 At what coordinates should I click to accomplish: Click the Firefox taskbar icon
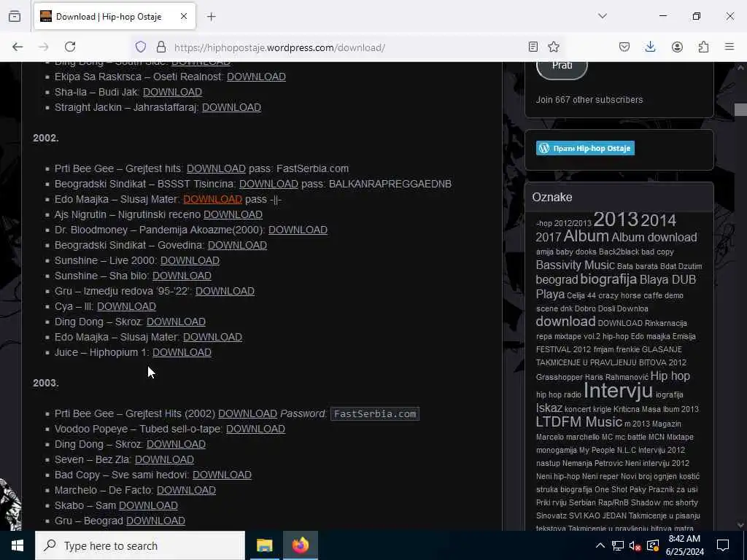point(300,545)
